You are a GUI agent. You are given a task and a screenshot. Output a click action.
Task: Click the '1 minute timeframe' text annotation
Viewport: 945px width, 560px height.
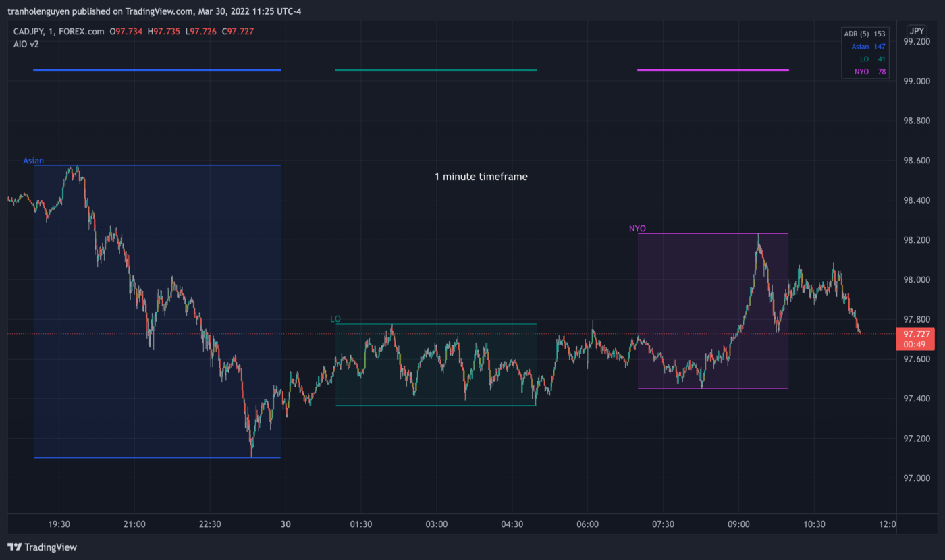pos(481,176)
